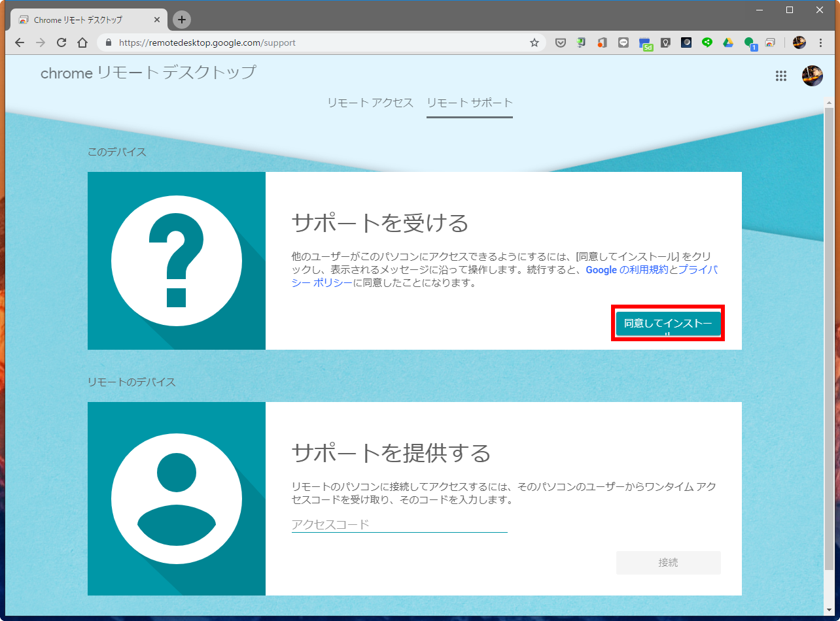
Task: Open the Pocket extension
Action: (x=561, y=42)
